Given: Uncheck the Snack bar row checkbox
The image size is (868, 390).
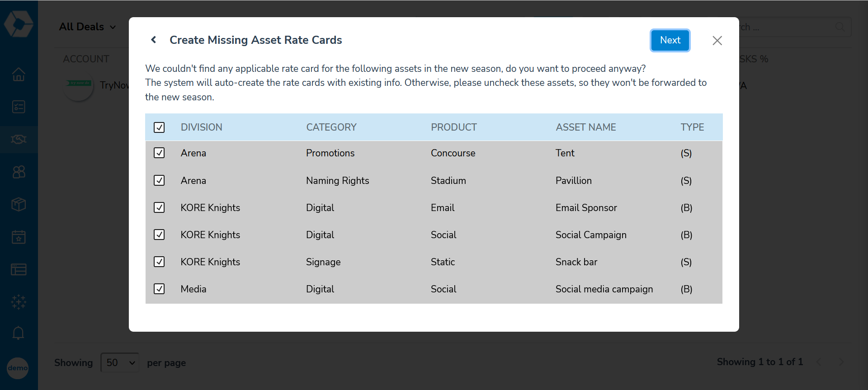Looking at the screenshot, I should [x=159, y=262].
